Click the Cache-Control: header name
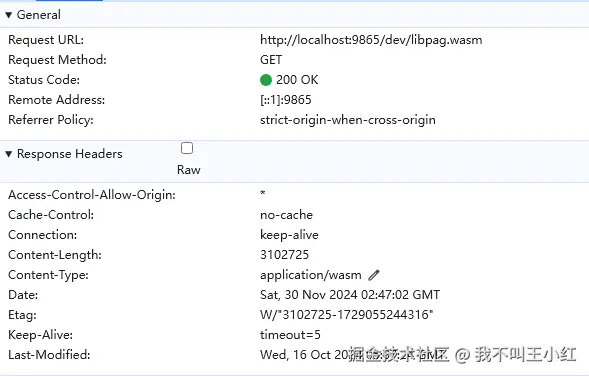The width and height of the screenshot is (589, 376). coord(51,215)
